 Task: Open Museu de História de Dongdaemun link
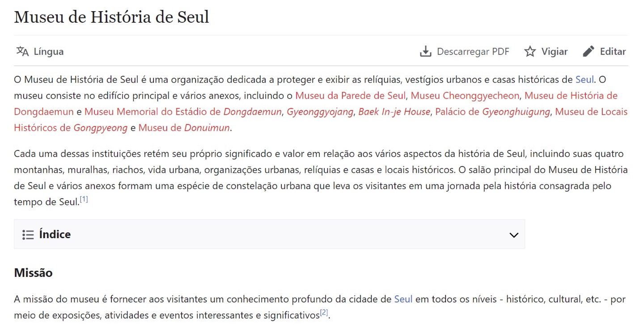(571, 96)
